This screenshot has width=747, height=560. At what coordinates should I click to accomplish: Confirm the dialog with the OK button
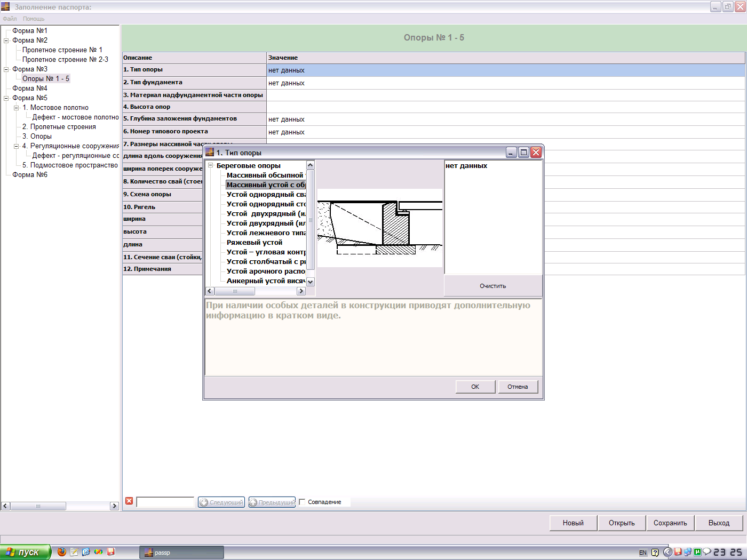click(x=475, y=387)
